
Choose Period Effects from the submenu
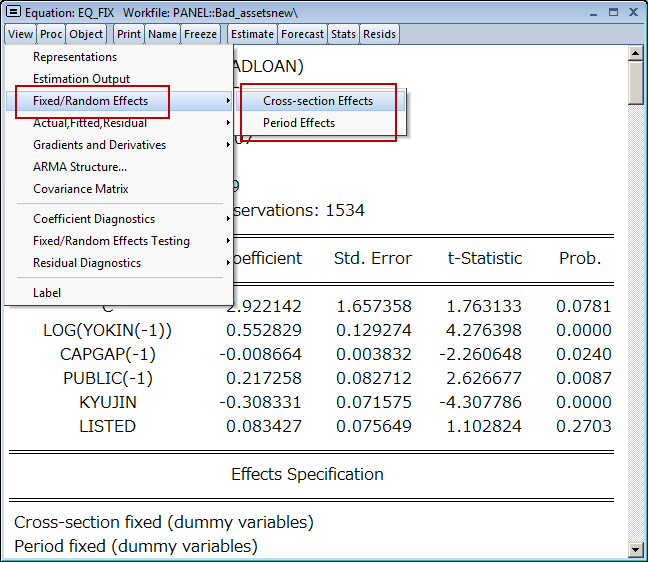coord(299,123)
